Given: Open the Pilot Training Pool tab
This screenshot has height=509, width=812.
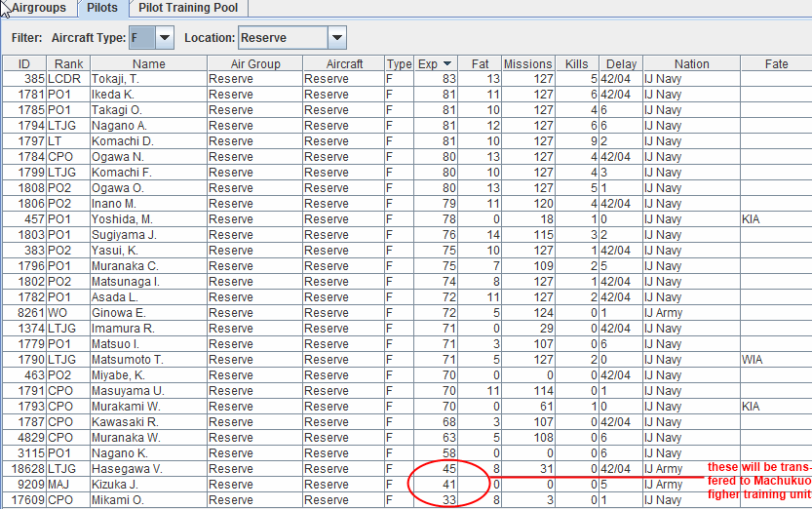Looking at the screenshot, I should [188, 8].
